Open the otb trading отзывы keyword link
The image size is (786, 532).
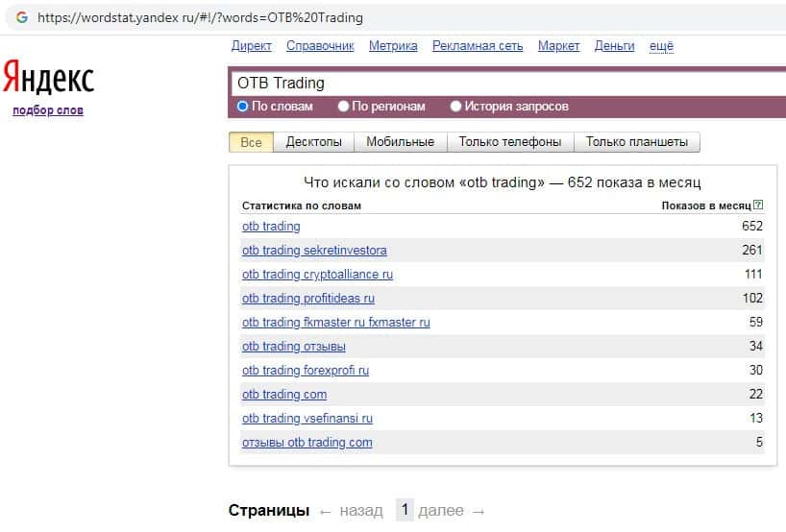(x=294, y=347)
